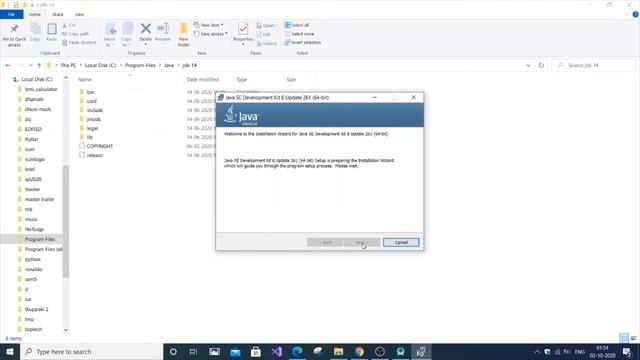
Task: Open the Easy access dropdown
Action: coord(211,34)
